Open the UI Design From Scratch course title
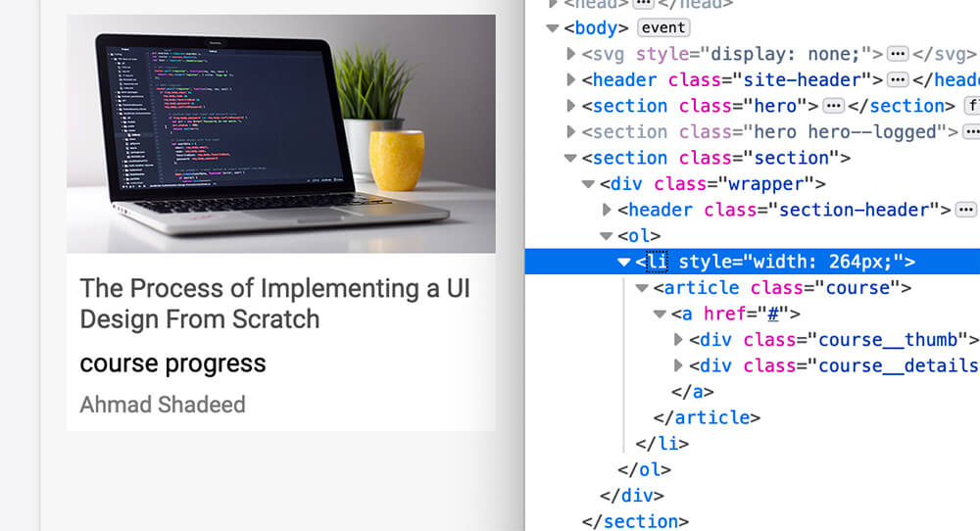 point(274,304)
